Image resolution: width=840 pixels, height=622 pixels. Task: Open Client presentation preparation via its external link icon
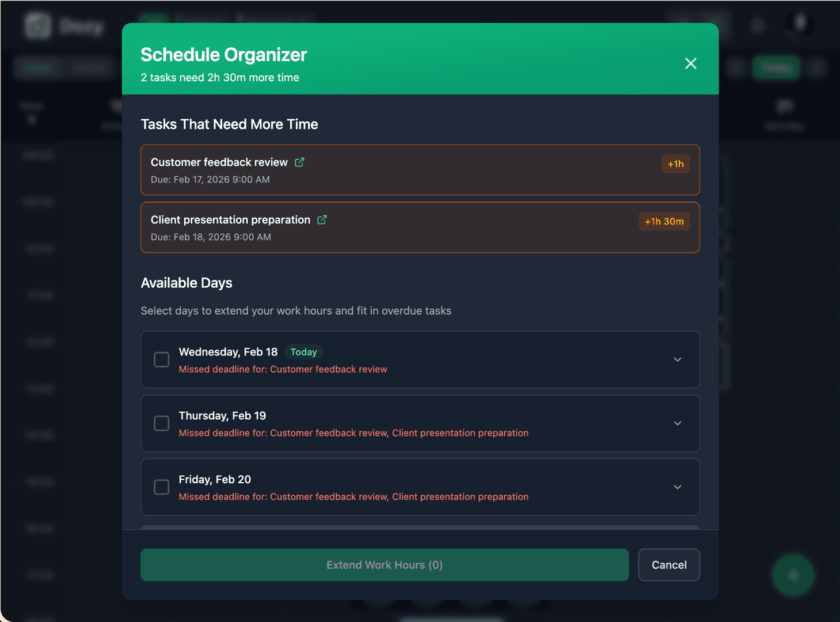[321, 219]
